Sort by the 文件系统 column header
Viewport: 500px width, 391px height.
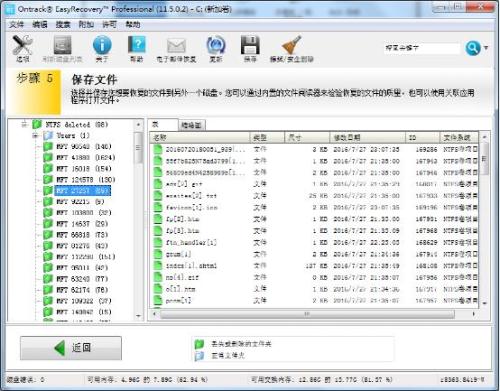click(x=459, y=137)
